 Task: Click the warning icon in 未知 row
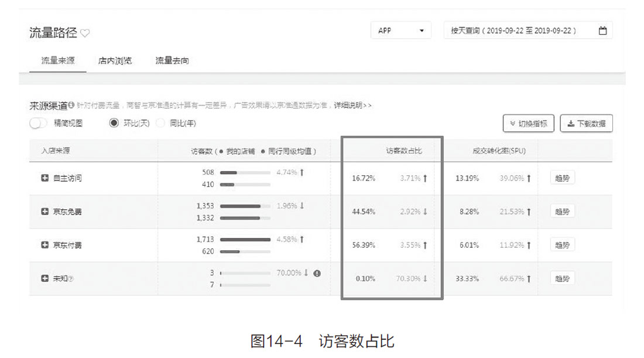coord(317,273)
